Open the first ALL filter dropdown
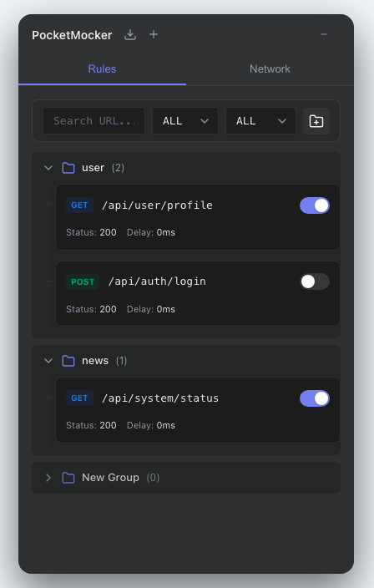This screenshot has width=374, height=588. point(185,121)
